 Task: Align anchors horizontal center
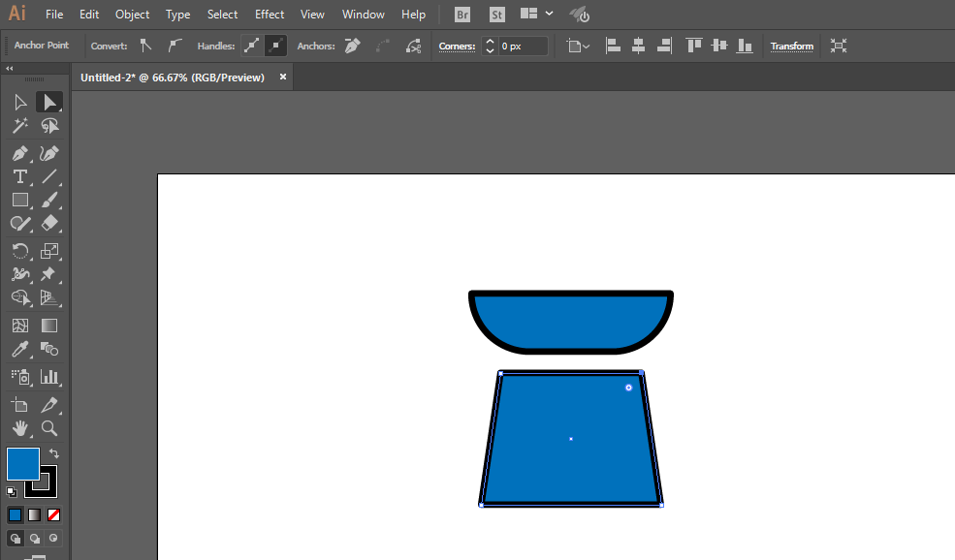pos(638,46)
